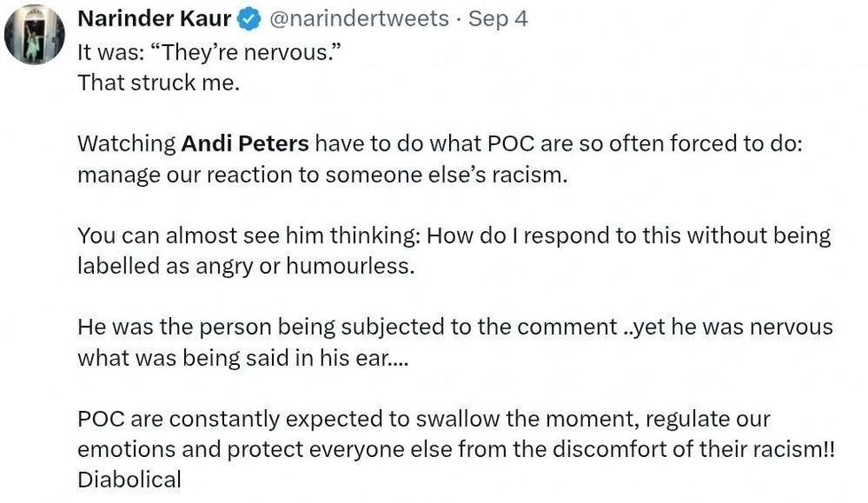Select the 'That struck me.' line
This screenshot has height=503, width=868.
(159, 83)
